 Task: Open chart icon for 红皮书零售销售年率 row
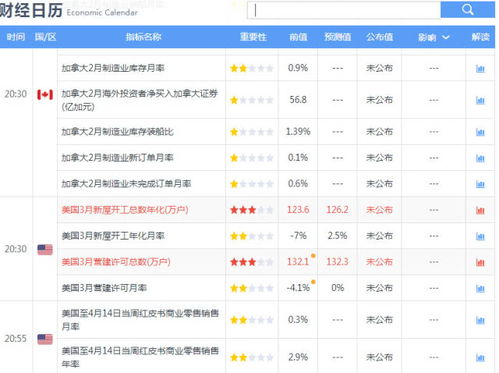point(480,358)
